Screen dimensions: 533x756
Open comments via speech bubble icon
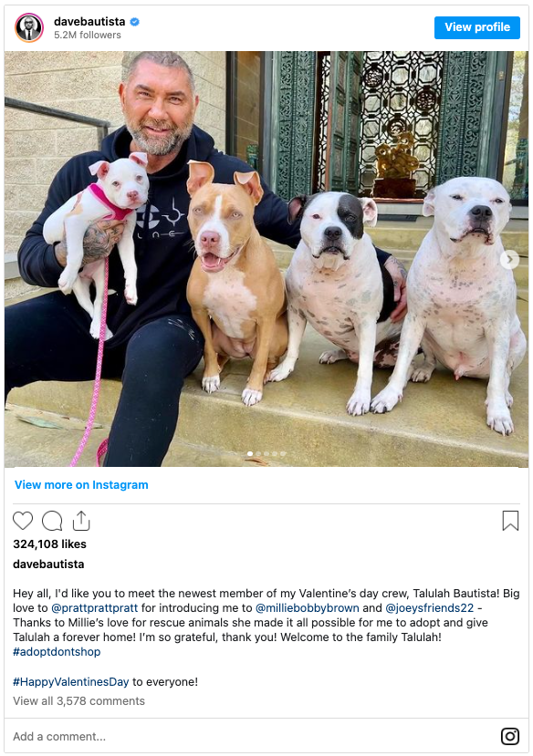click(52, 521)
